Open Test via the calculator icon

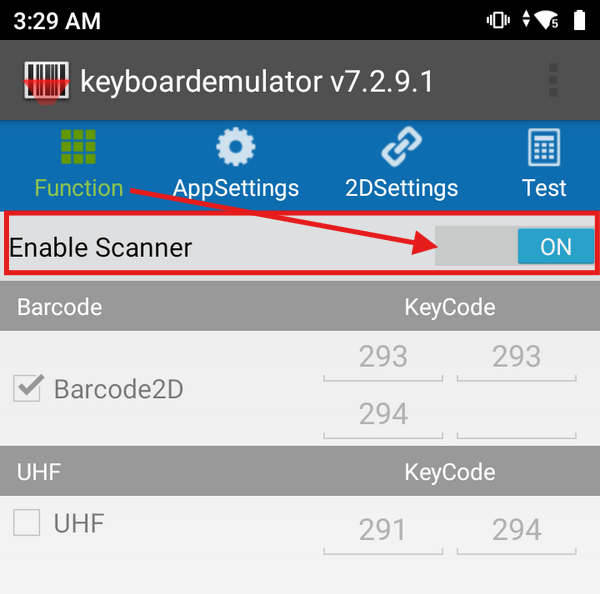pos(544,148)
